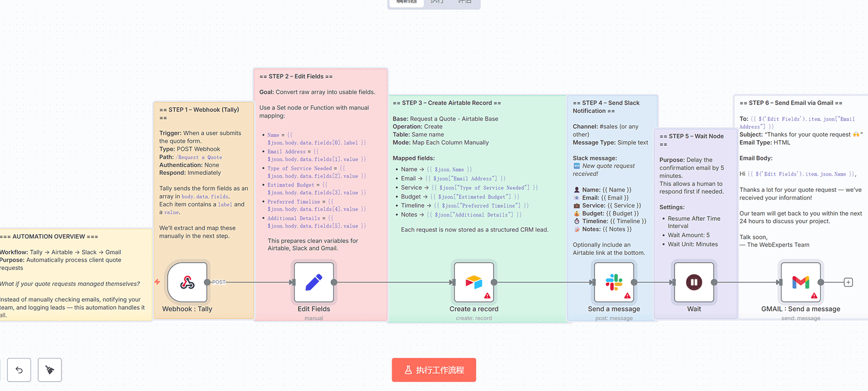Click the warning triangle on Gmail node
The image size is (868, 391).
[814, 296]
